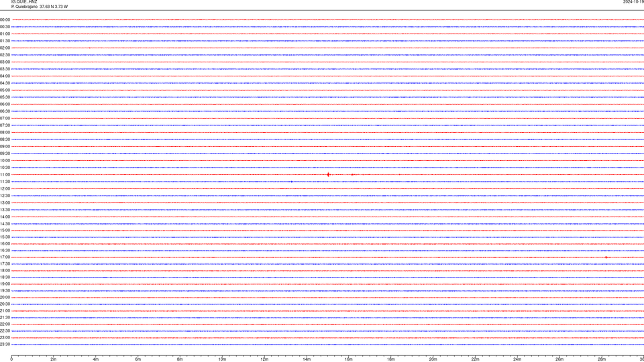The width and height of the screenshot is (644, 362).
Task: Click the '8m' axis tick label
Action: coord(180,359)
